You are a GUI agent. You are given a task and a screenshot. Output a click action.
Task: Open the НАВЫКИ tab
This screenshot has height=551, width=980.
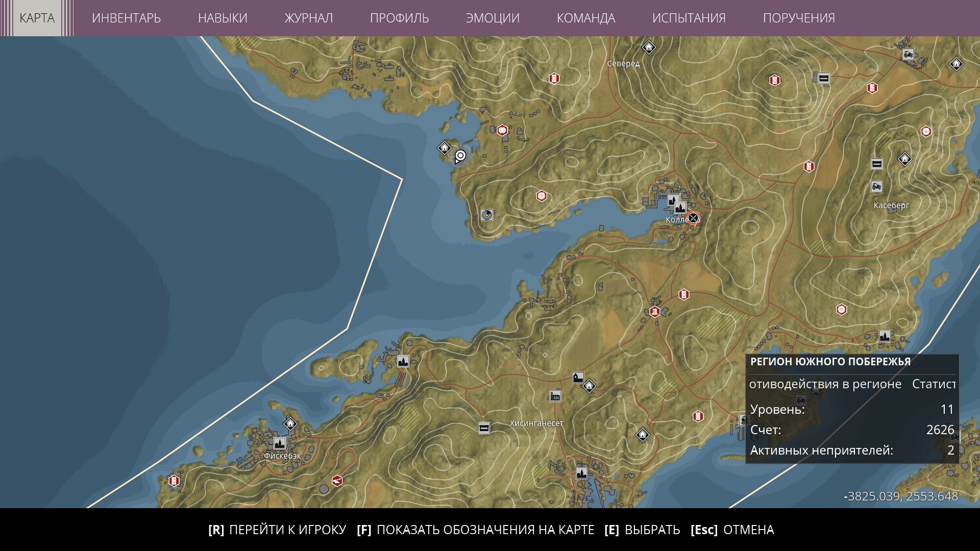pyautogui.click(x=223, y=18)
